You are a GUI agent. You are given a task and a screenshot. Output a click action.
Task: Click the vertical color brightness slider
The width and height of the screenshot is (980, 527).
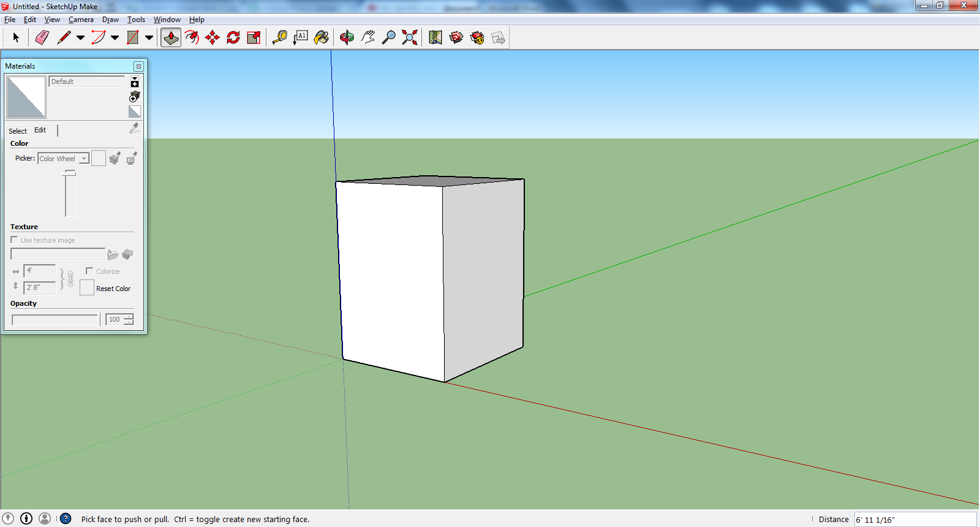coord(70,194)
